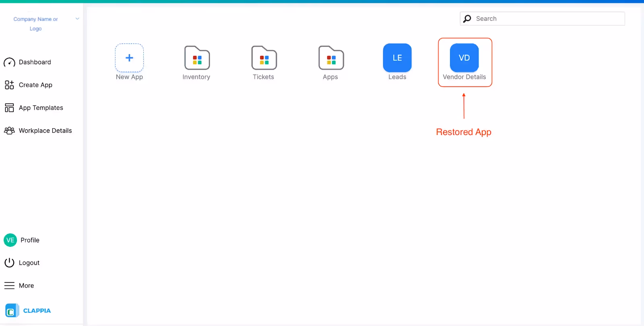Go to Dashboard menu label
Image resolution: width=644 pixels, height=326 pixels.
(35, 62)
